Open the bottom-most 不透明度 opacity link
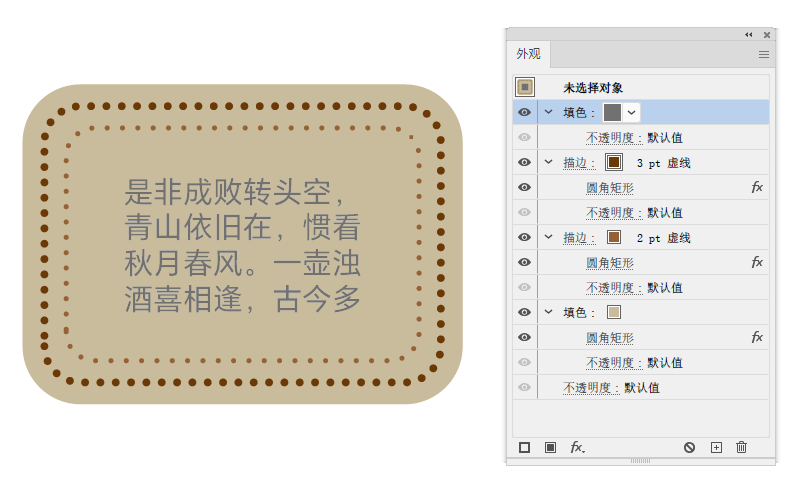 (x=590, y=387)
